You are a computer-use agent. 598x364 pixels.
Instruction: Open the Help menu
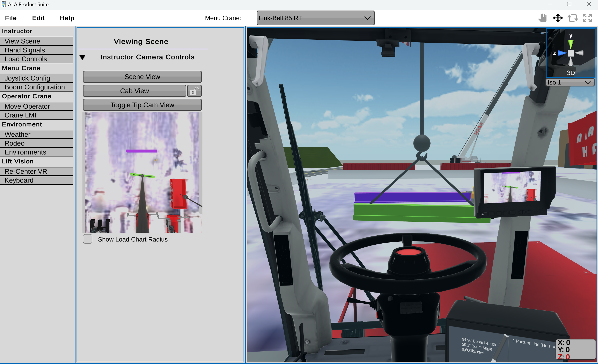[x=67, y=18]
